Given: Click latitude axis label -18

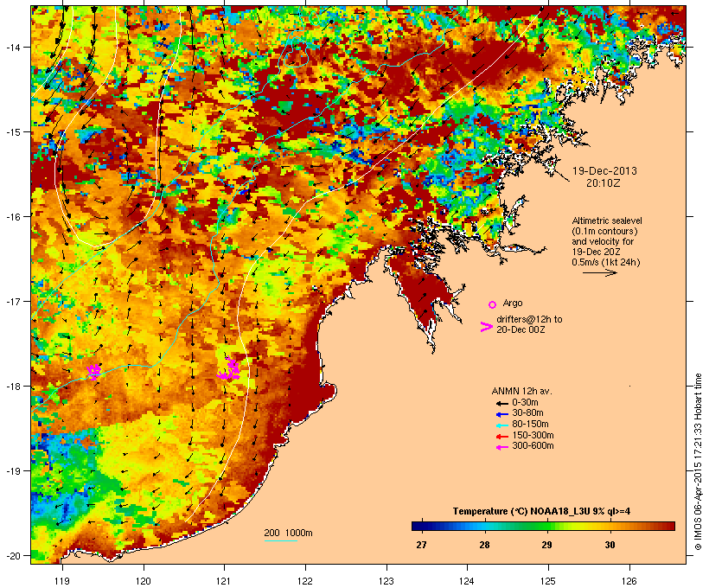Looking at the screenshot, I should point(12,387).
